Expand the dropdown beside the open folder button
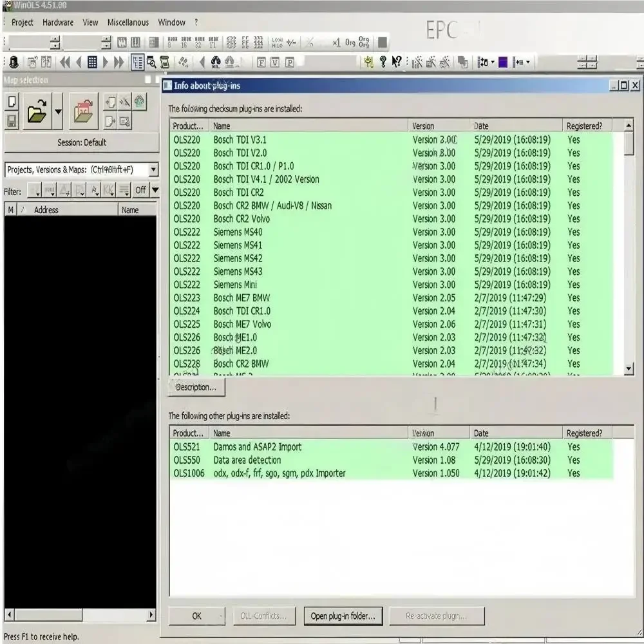This screenshot has height=644, width=644. point(58,111)
